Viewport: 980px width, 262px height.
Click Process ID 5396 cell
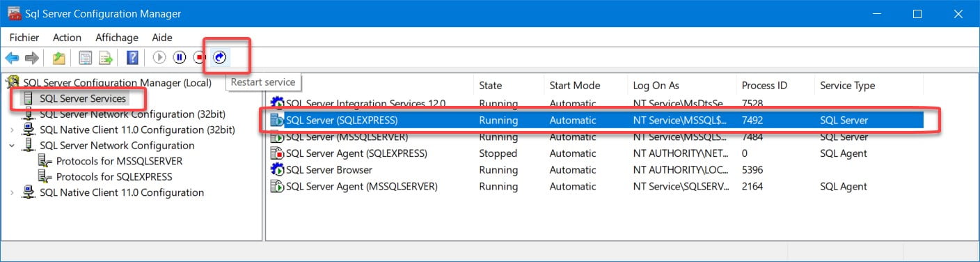(x=752, y=170)
